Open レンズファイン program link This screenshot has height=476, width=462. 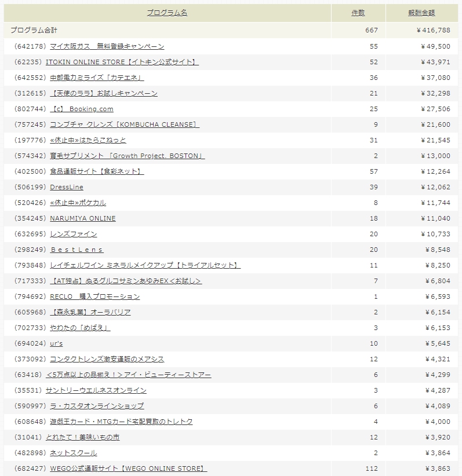click(74, 234)
